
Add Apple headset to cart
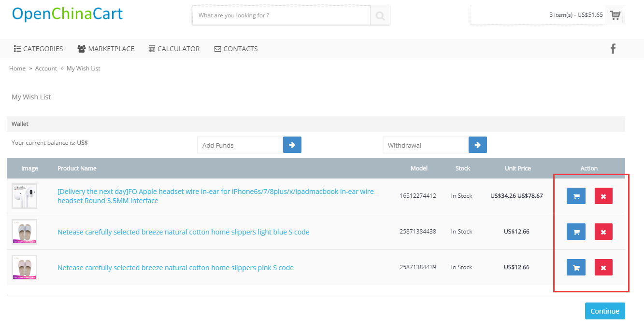pyautogui.click(x=576, y=196)
